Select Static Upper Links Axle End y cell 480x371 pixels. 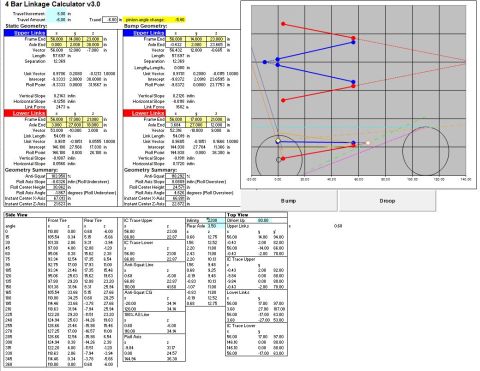click(x=75, y=44)
